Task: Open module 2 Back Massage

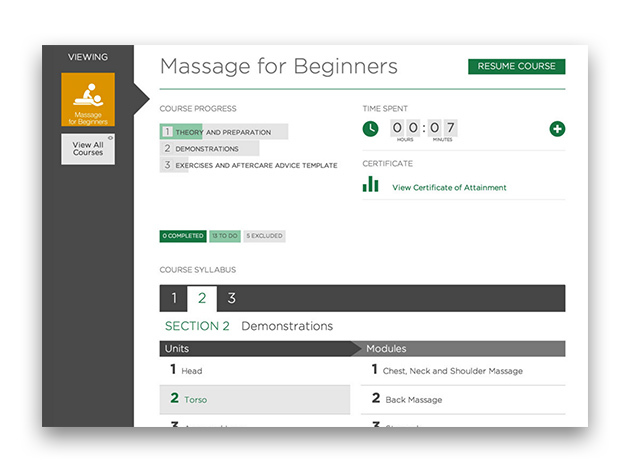Action: (463, 399)
